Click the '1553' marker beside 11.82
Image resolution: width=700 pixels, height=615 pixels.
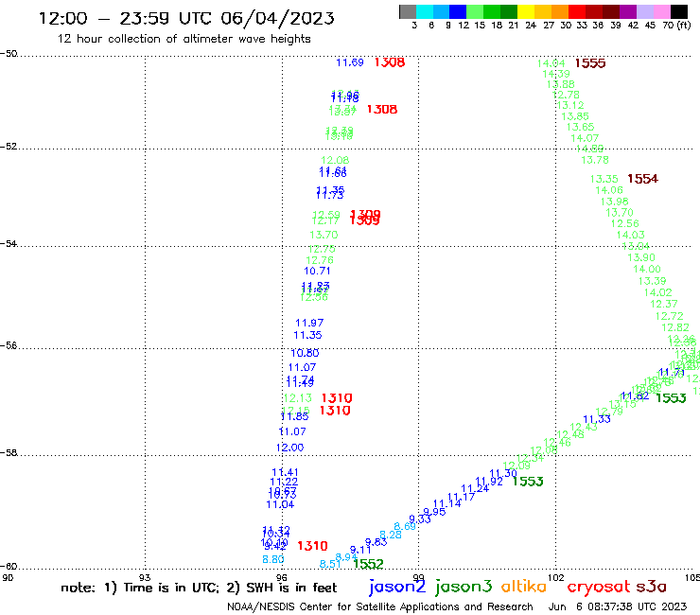[x=671, y=398]
